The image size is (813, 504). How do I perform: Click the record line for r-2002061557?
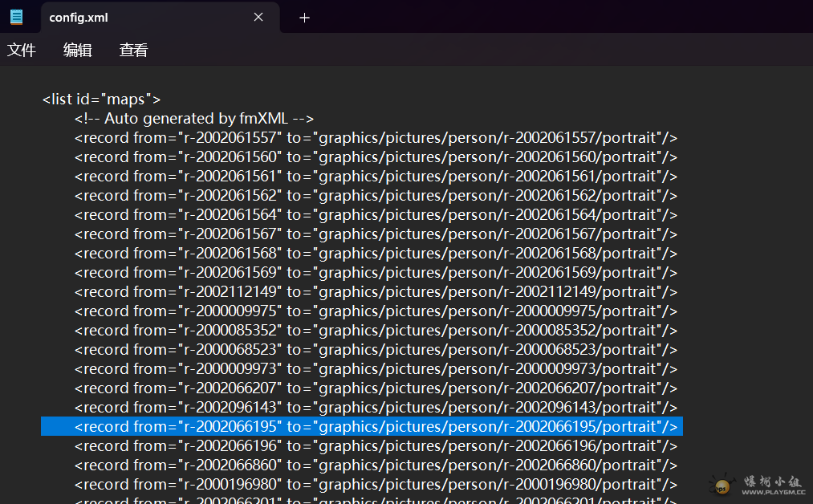point(376,138)
